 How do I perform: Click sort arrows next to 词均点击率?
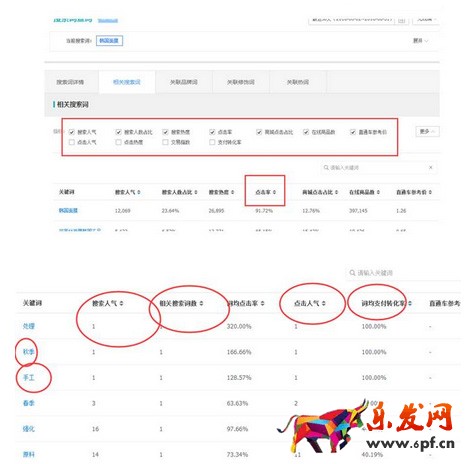263,303
